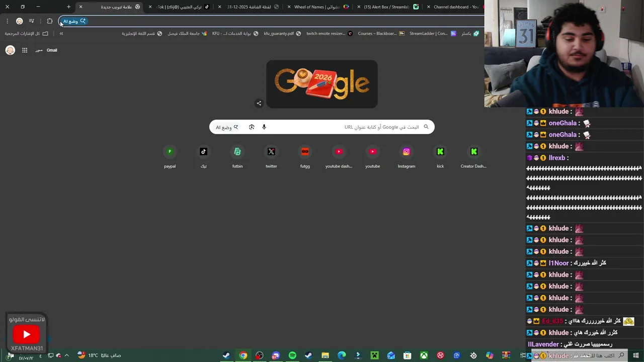Open the kfu_guaranty.pdf bookmark

coord(282,34)
